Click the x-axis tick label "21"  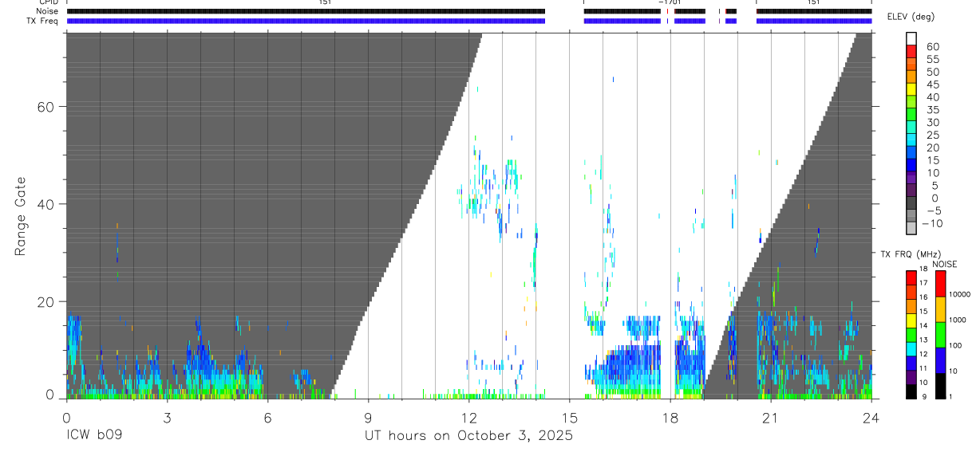pyautogui.click(x=770, y=417)
